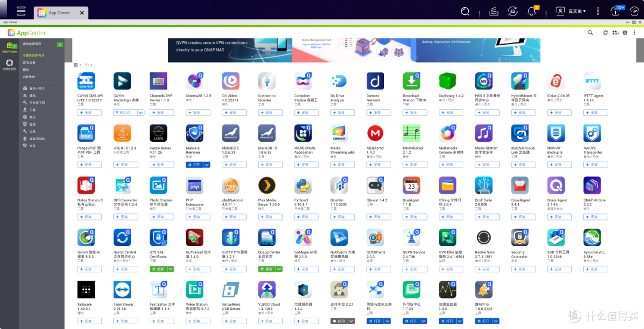This screenshot has width=644, height=329.
Task: Open the notification bell with badge 2
Action: [x=532, y=11]
